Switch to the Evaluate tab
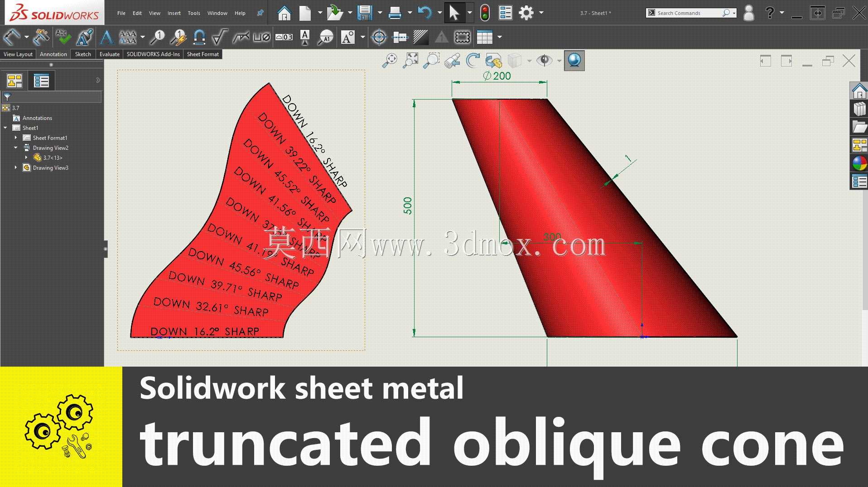Image resolution: width=868 pixels, height=487 pixels. 110,54
